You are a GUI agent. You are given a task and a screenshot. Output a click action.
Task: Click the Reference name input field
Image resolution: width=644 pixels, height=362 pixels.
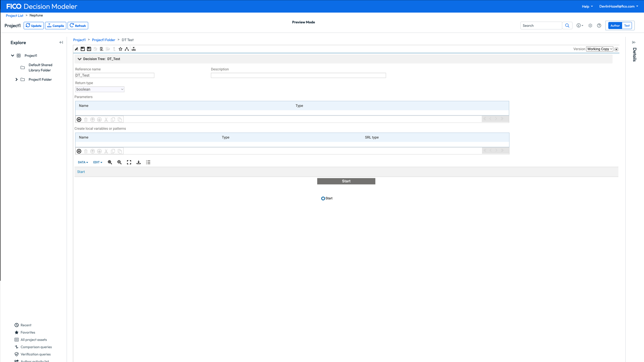pos(115,75)
